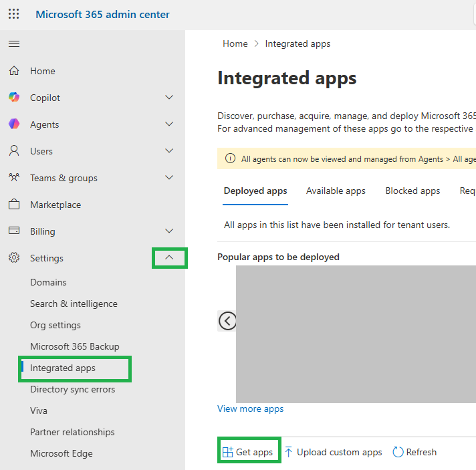Expand the Users menu chevron

click(x=169, y=151)
